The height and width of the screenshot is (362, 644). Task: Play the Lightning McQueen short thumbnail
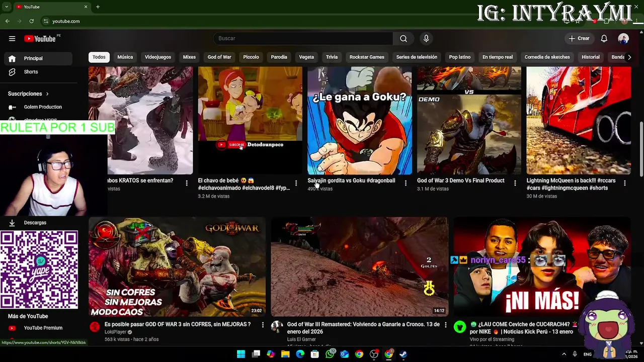coord(579,121)
